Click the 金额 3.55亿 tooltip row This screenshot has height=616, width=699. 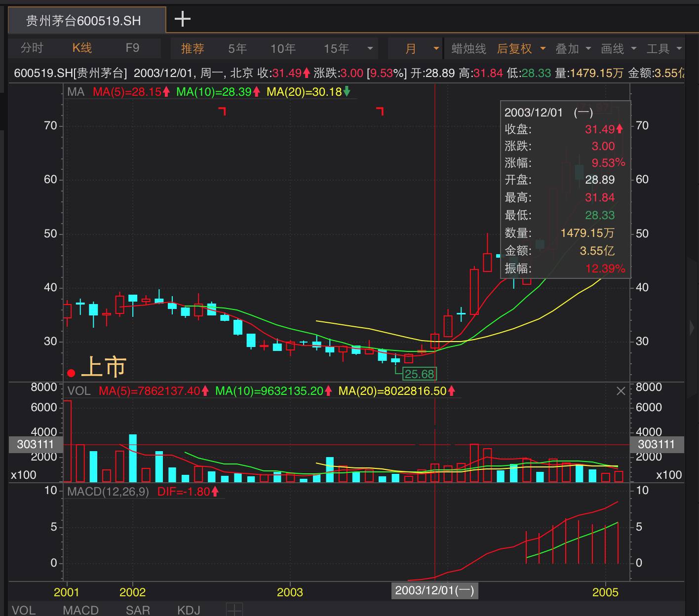click(565, 250)
